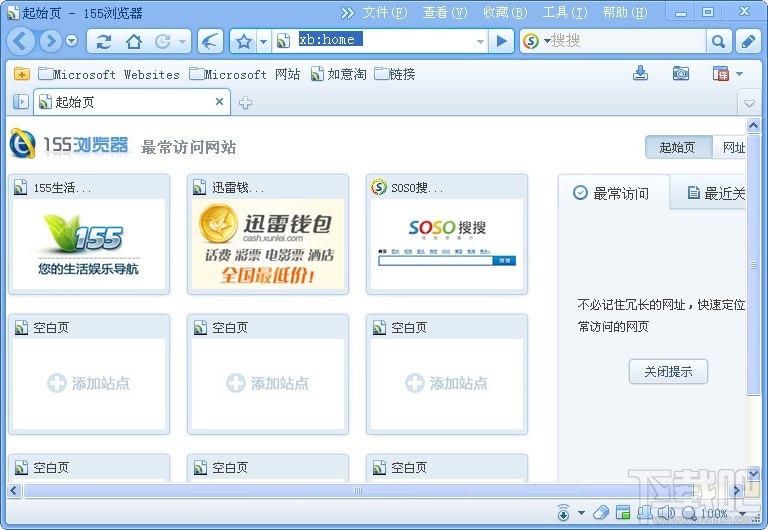Screen dimensions: 768x530
Task: Refresh the page using the reload icon
Action: pyautogui.click(x=103, y=42)
